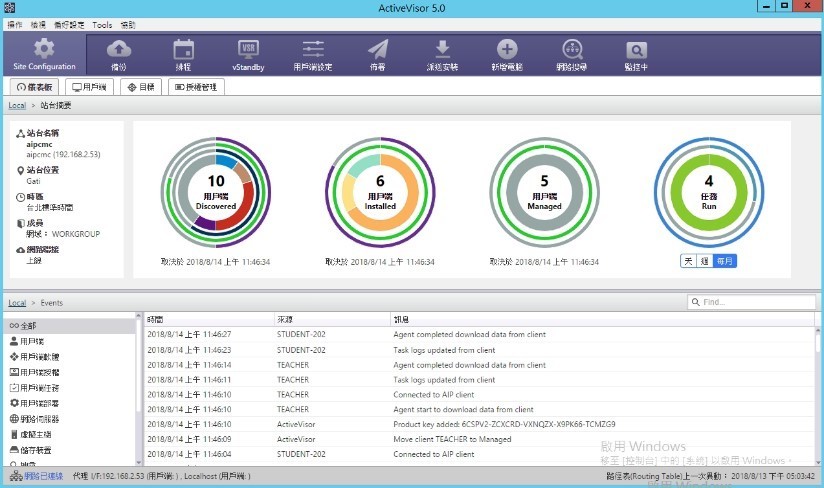Switch to the 目標 tab
824x488 pixels.
click(141, 87)
